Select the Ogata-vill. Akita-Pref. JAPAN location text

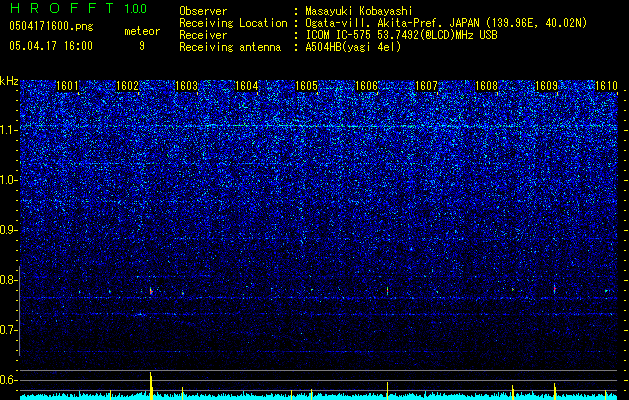446,23
